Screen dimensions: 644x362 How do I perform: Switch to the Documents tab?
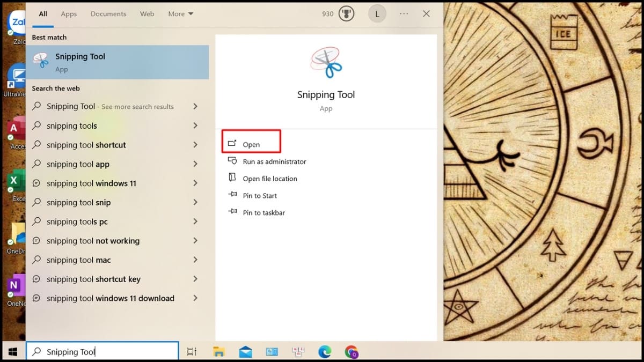click(x=108, y=14)
